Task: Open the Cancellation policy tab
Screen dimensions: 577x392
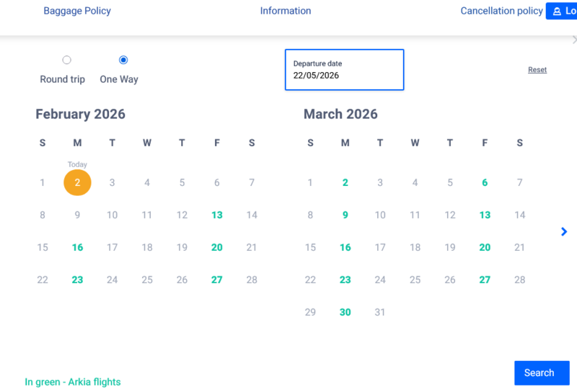Action: click(x=501, y=11)
